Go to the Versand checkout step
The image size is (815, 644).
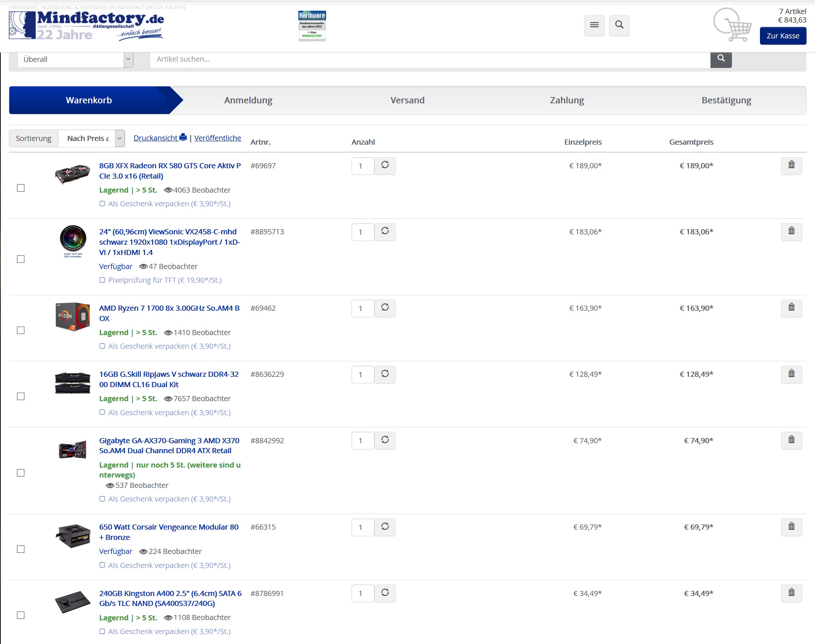(x=408, y=100)
